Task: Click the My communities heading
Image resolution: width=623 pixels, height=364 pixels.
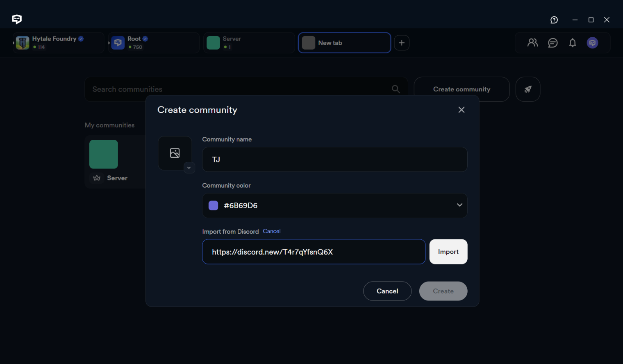Action: click(x=109, y=125)
